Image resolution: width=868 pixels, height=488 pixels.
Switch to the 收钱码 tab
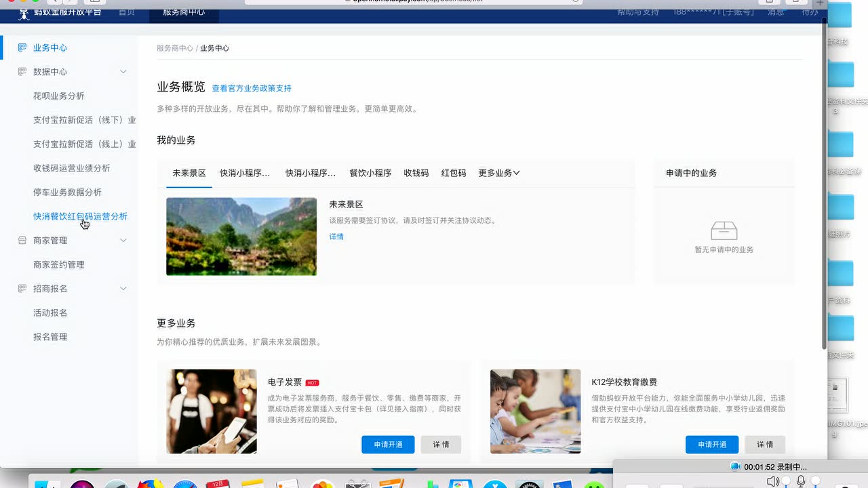click(x=416, y=173)
